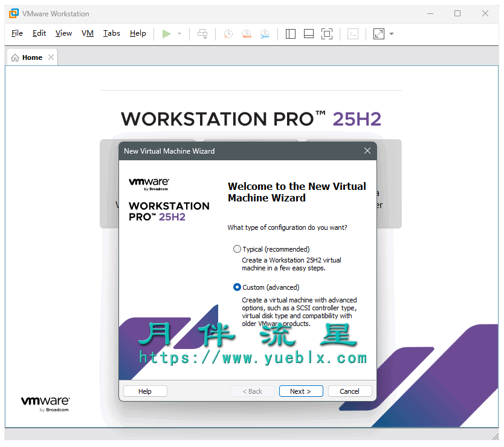The height and width of the screenshot is (447, 504).
Task: Select Custom (advanced) radio button
Action: (x=237, y=287)
